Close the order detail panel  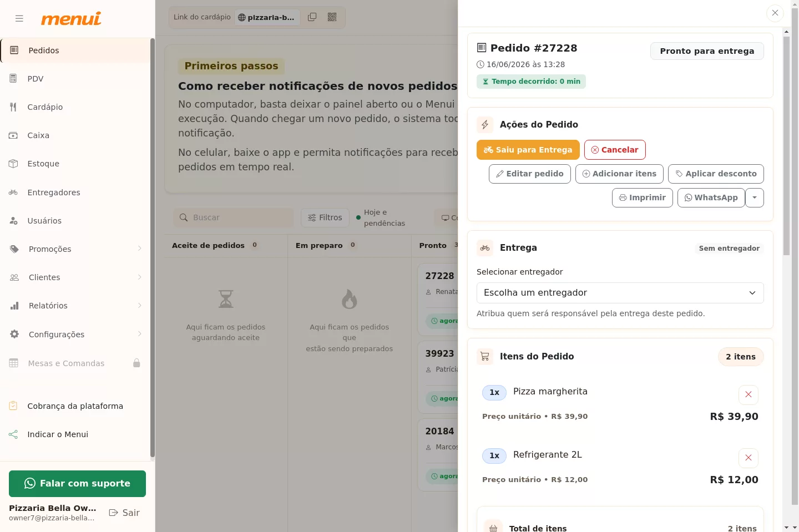(775, 13)
